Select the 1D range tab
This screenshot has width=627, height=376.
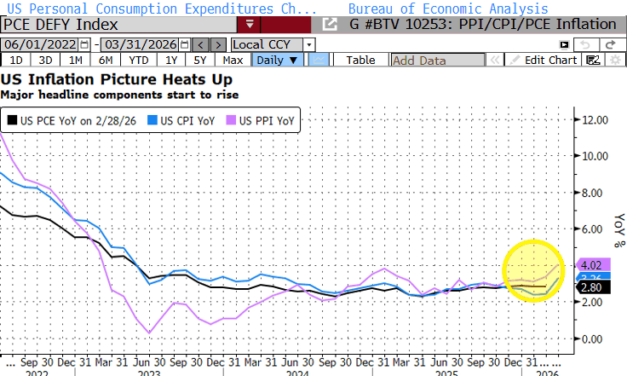coord(16,60)
